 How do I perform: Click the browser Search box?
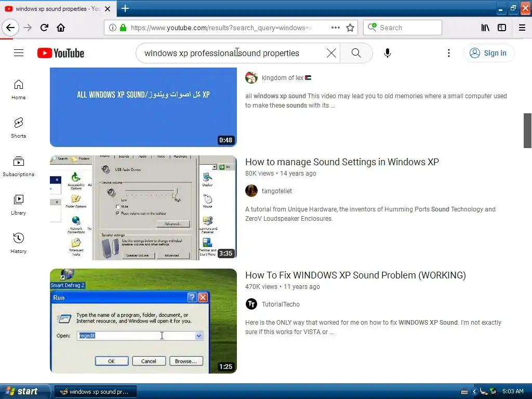403,28
